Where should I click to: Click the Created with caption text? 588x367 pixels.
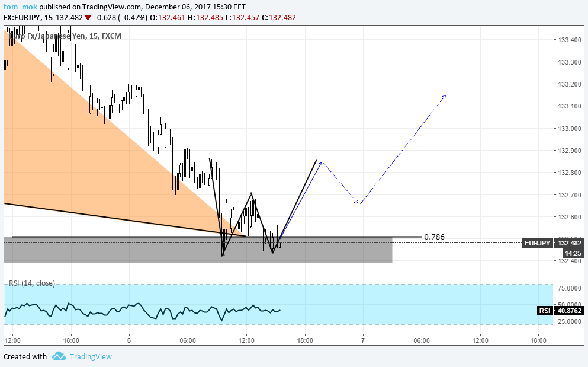click(25, 356)
